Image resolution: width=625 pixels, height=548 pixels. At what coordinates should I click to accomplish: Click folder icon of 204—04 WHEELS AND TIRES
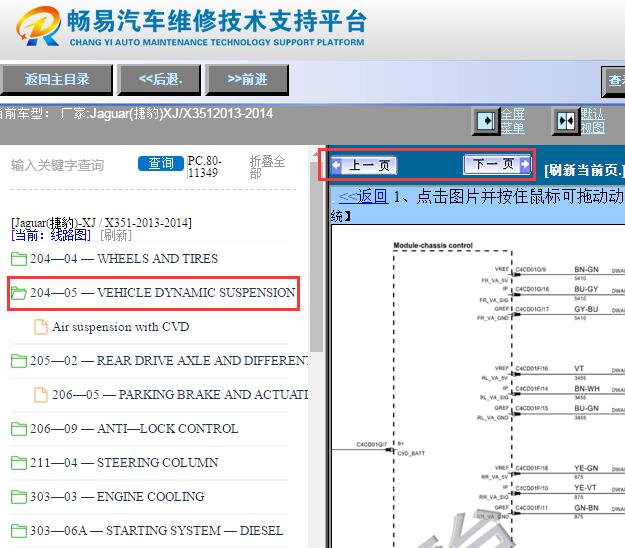[x=19, y=259]
